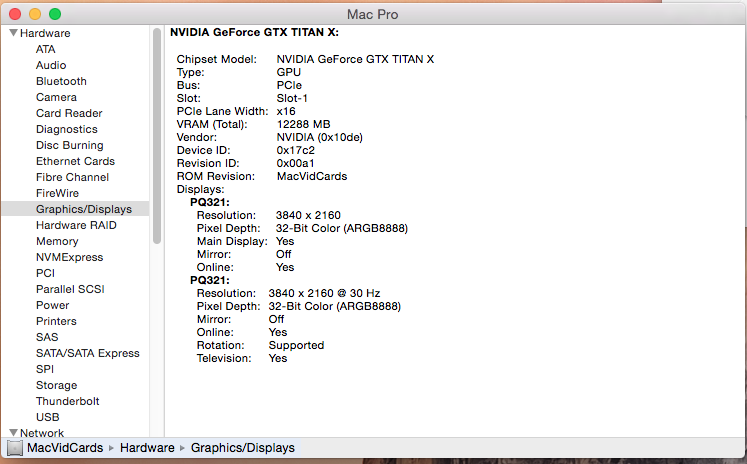Image resolution: width=747 pixels, height=464 pixels.
Task: Open the Bluetooth hardware entry
Action: [x=61, y=81]
